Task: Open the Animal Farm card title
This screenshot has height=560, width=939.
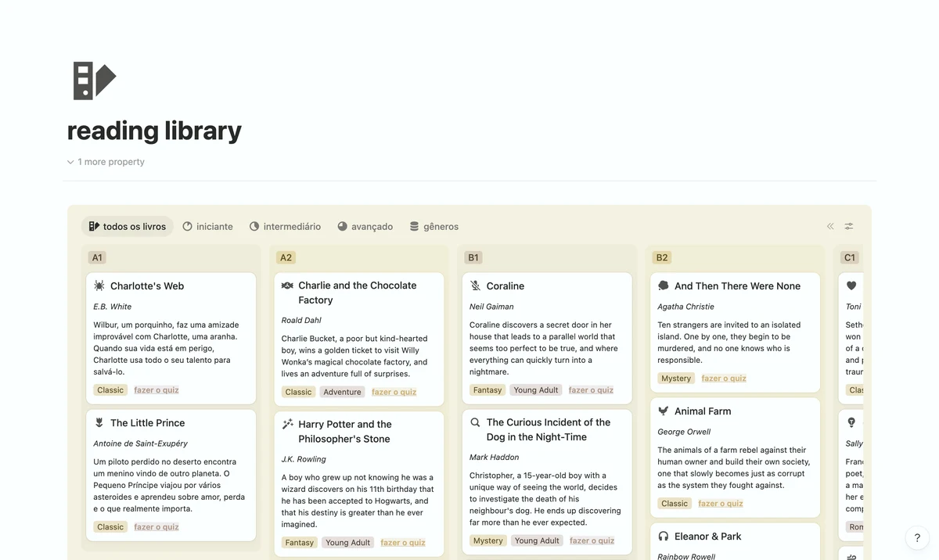Action: tap(703, 411)
